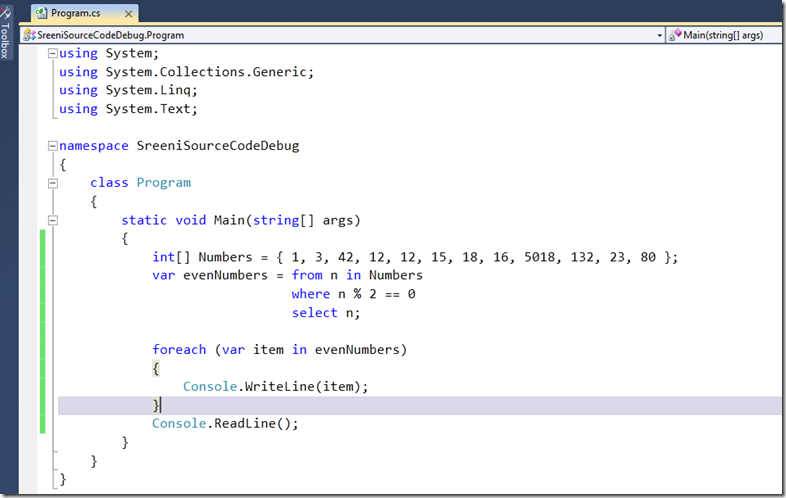Select the Program.cs tab
The image size is (786, 498).
[84, 14]
